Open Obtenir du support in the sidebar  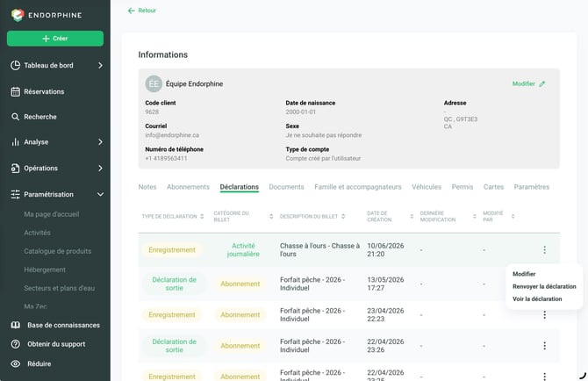pos(56,344)
